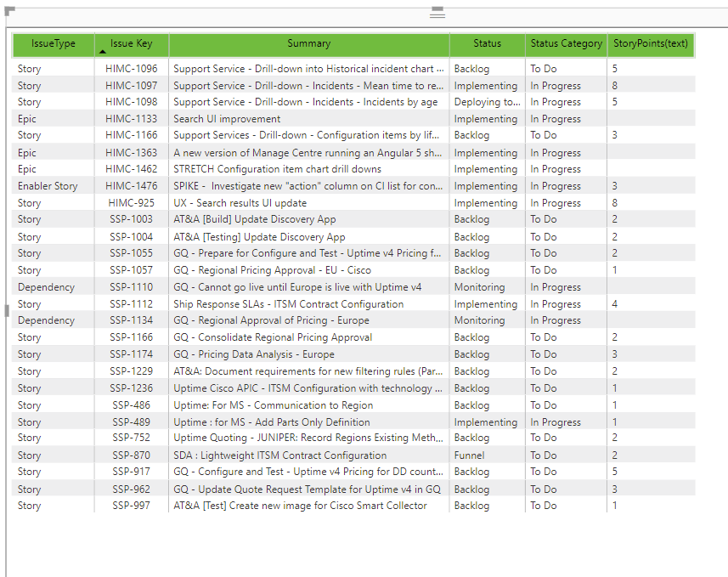Select the SSP-917 issue key cell
Screen dimensions: 728x577
pos(132,472)
